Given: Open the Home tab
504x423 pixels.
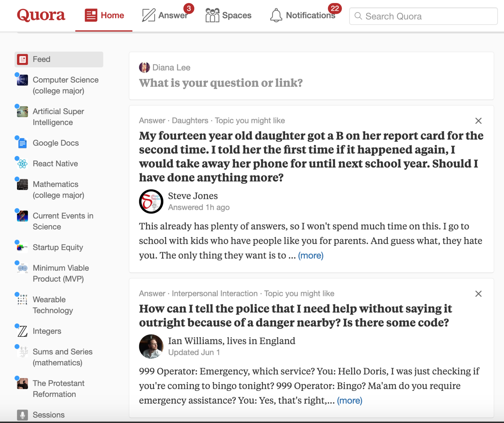Looking at the screenshot, I should 104,15.
